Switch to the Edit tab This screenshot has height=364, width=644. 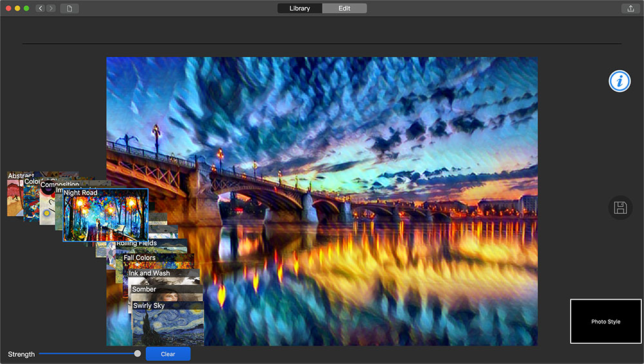344,8
